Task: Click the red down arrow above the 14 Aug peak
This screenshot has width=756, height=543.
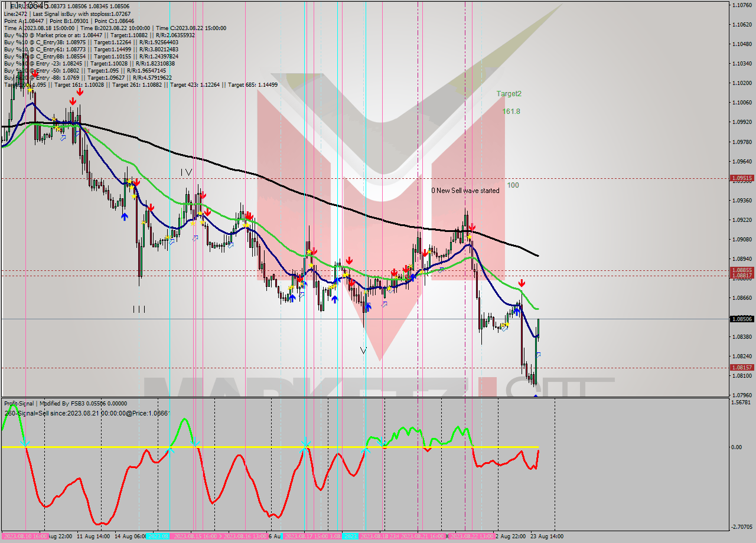Action: pyautogui.click(x=137, y=182)
